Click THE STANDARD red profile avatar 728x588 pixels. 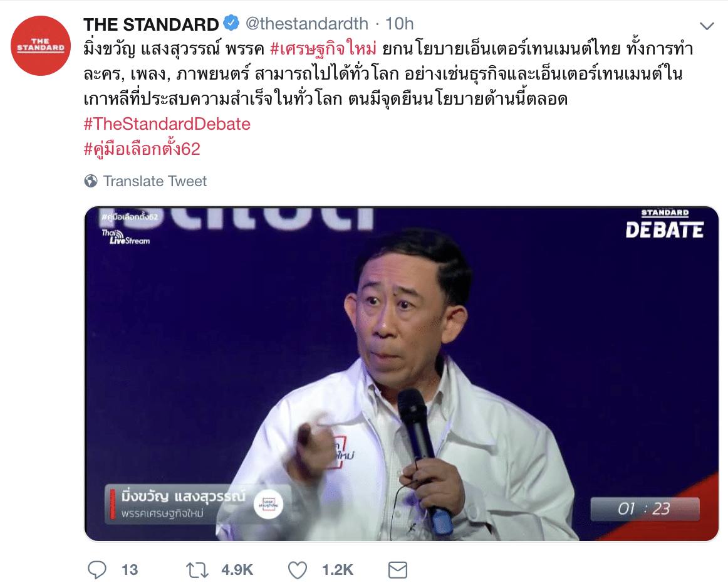point(41,46)
